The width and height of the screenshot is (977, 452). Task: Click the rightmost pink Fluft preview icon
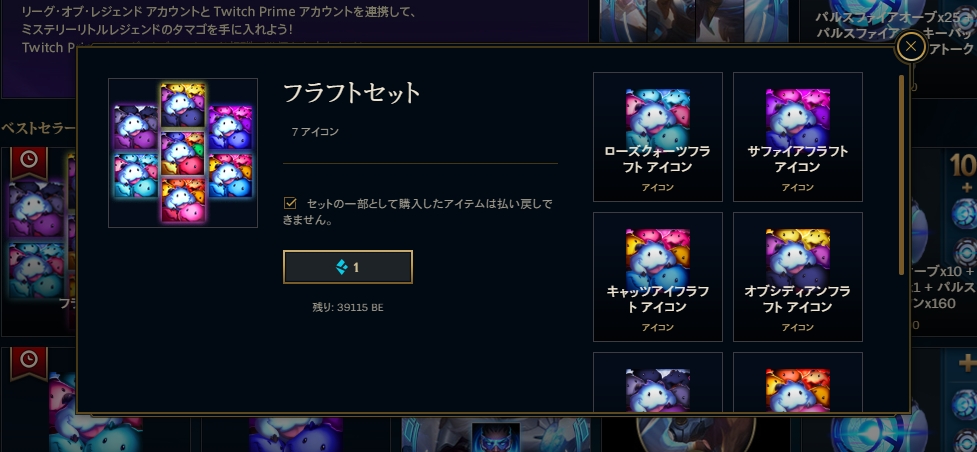point(230,127)
